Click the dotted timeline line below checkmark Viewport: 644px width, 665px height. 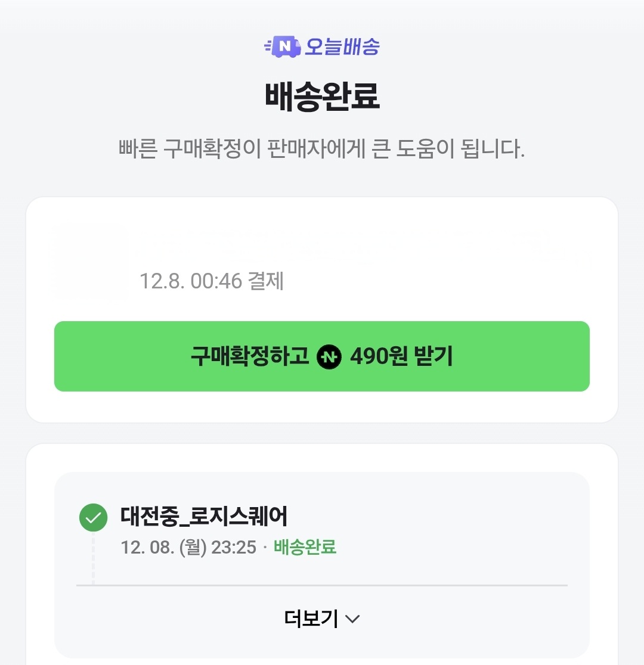pyautogui.click(x=93, y=558)
